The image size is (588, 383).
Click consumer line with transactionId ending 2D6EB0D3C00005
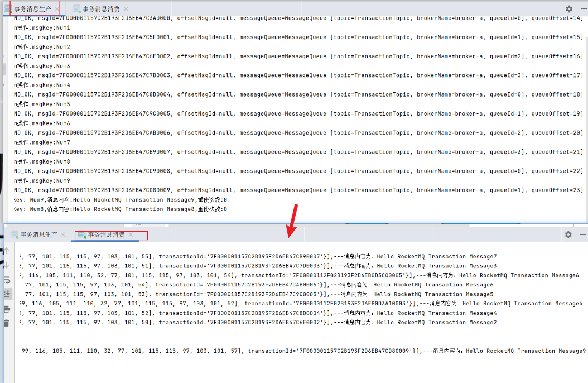tap(299, 275)
